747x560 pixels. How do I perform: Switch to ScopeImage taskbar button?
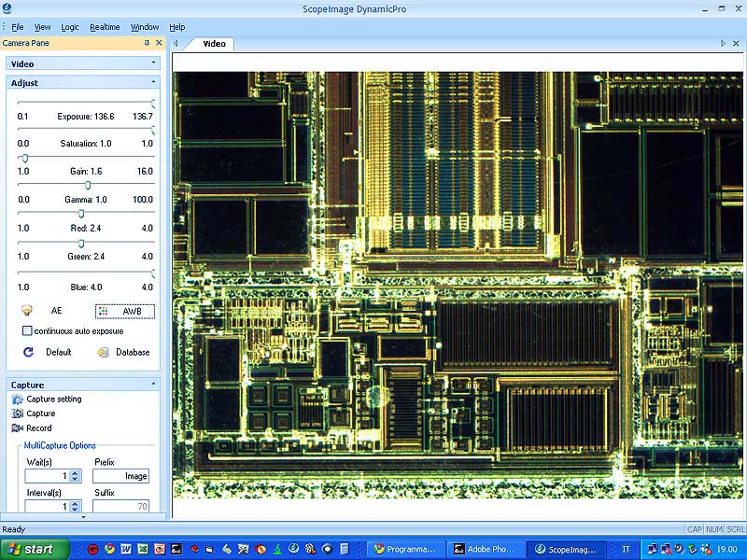568,549
